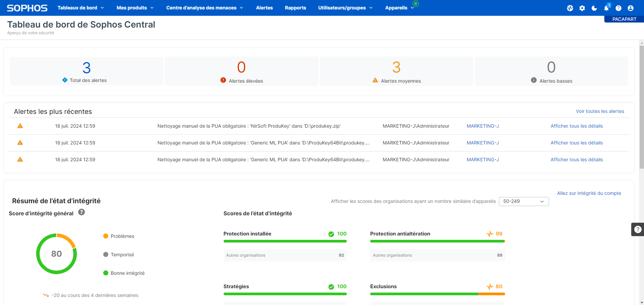644x305 pixels.
Task: Go to the Alertes menu item
Action: click(264, 8)
